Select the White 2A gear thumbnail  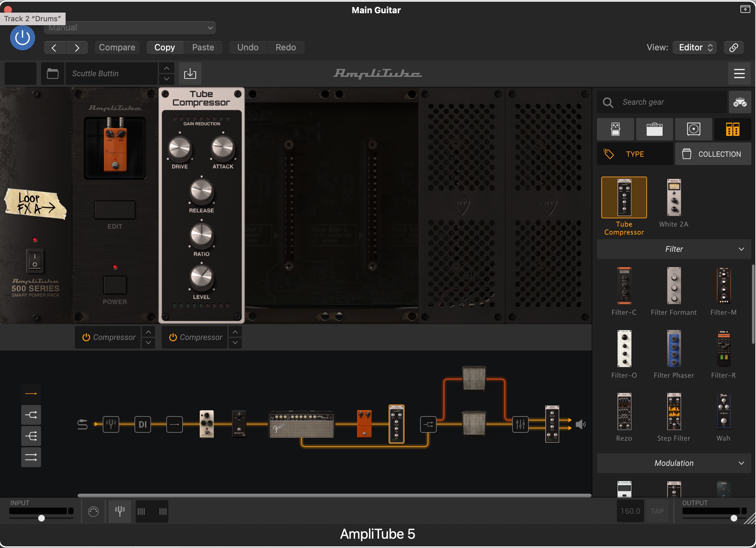coord(674,198)
